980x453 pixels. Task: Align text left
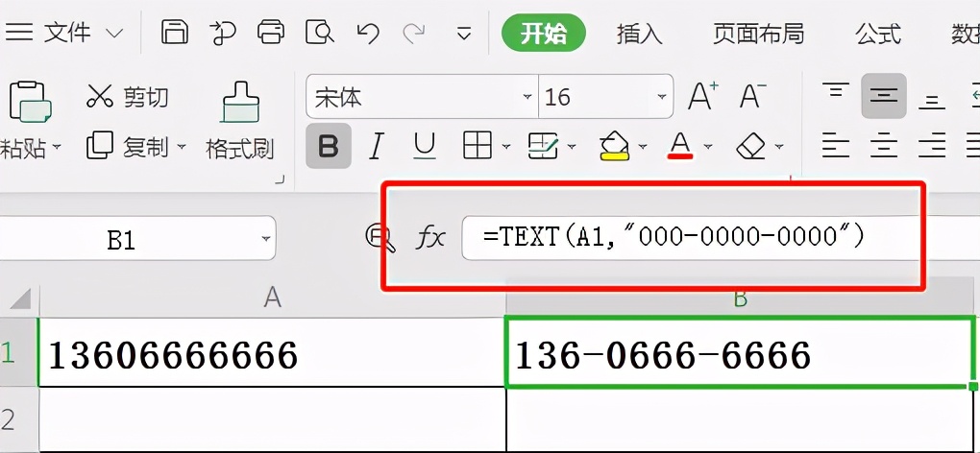[836, 145]
